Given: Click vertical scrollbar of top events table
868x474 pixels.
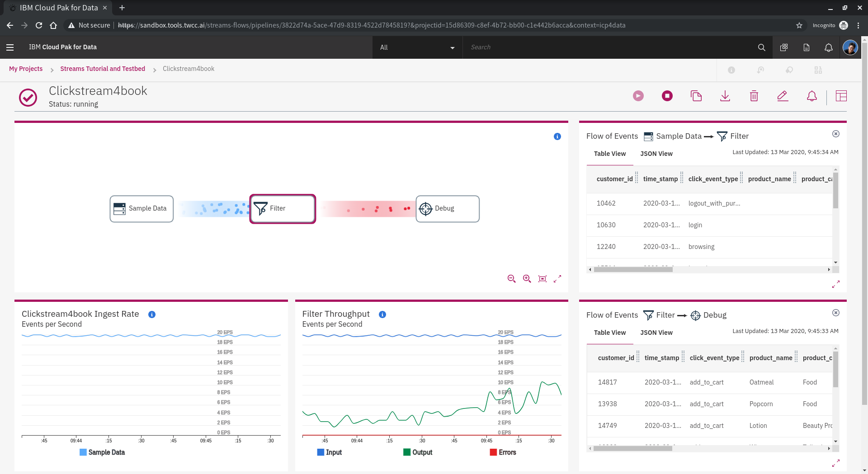Looking at the screenshot, I should coord(835,190).
